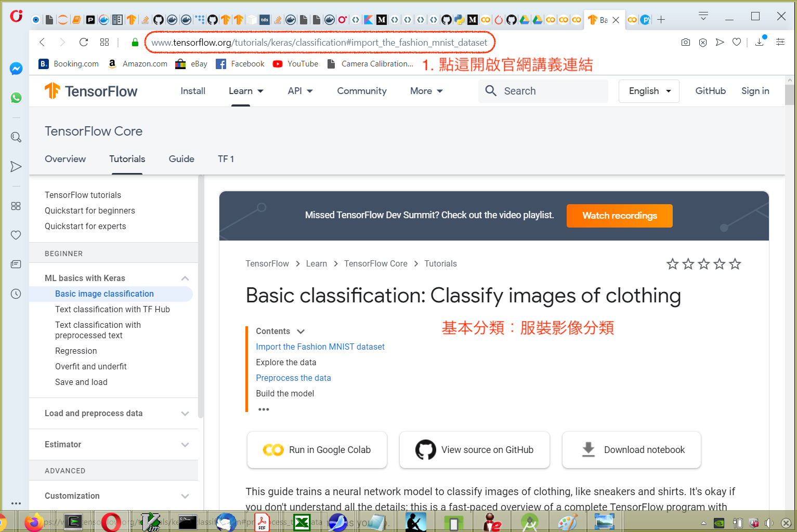Reload the page with the refresh icon

pos(83,42)
